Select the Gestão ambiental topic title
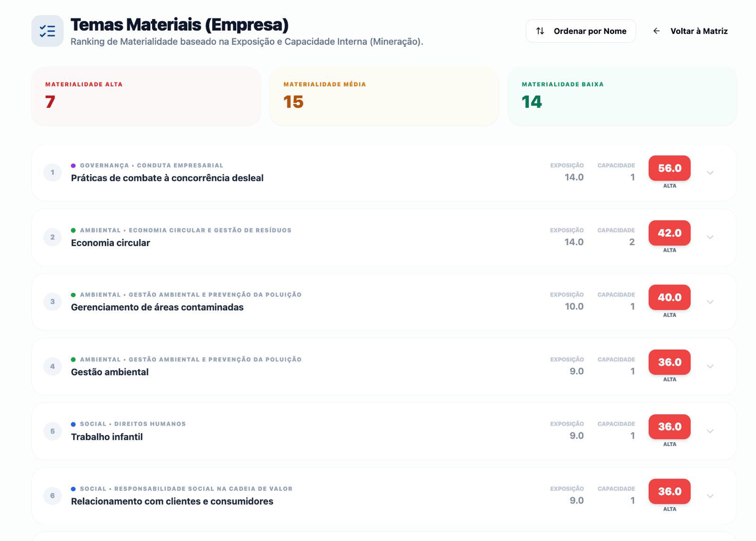Screen dimensions: 756x541 pos(110,372)
